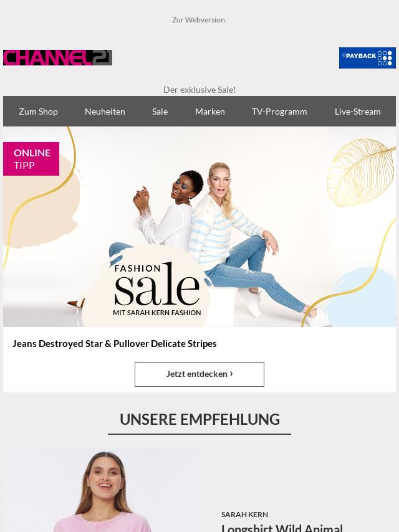The height and width of the screenshot is (532, 399).
Task: Click the ONLINE TIPP pink badge
Action: point(31,159)
